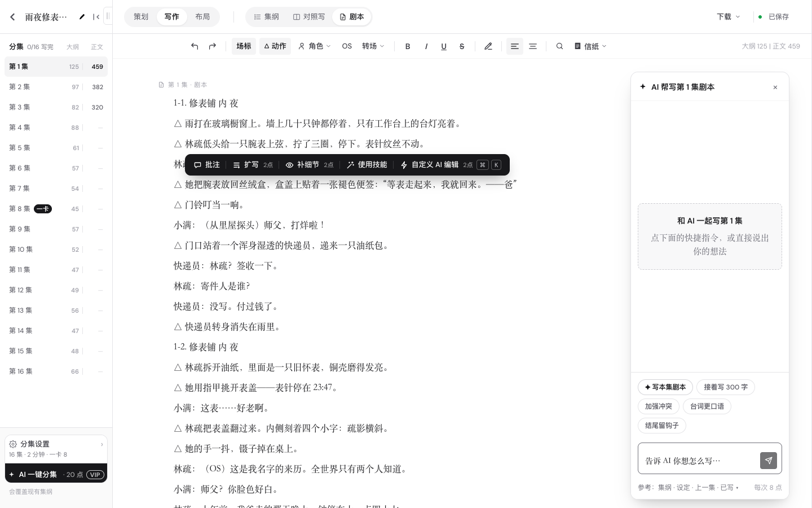Close the AI writing panel

coord(775,87)
